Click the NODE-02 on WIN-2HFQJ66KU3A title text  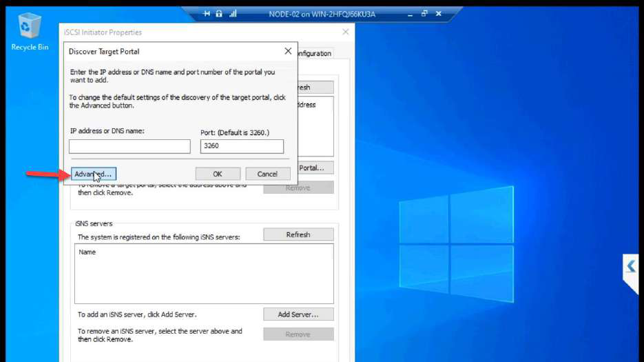tap(322, 14)
